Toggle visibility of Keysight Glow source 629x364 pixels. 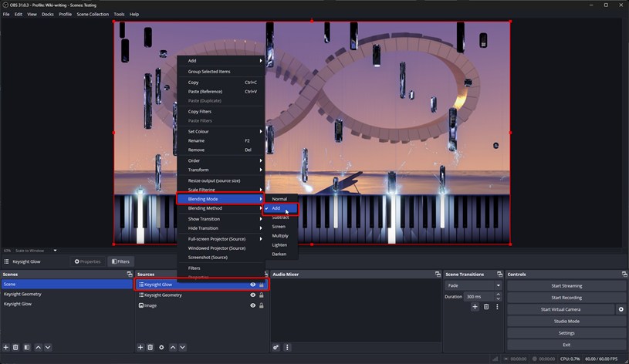point(252,285)
